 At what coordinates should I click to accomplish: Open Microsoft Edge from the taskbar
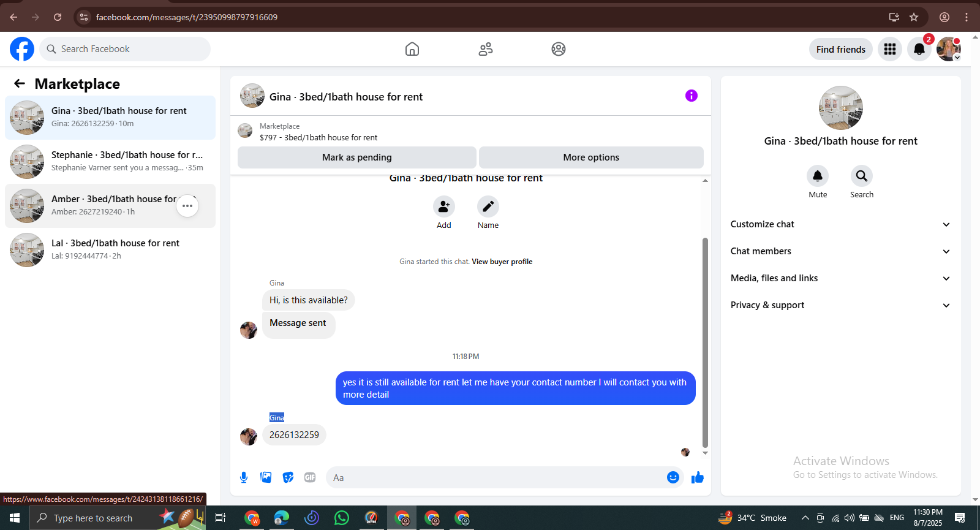coord(282,518)
